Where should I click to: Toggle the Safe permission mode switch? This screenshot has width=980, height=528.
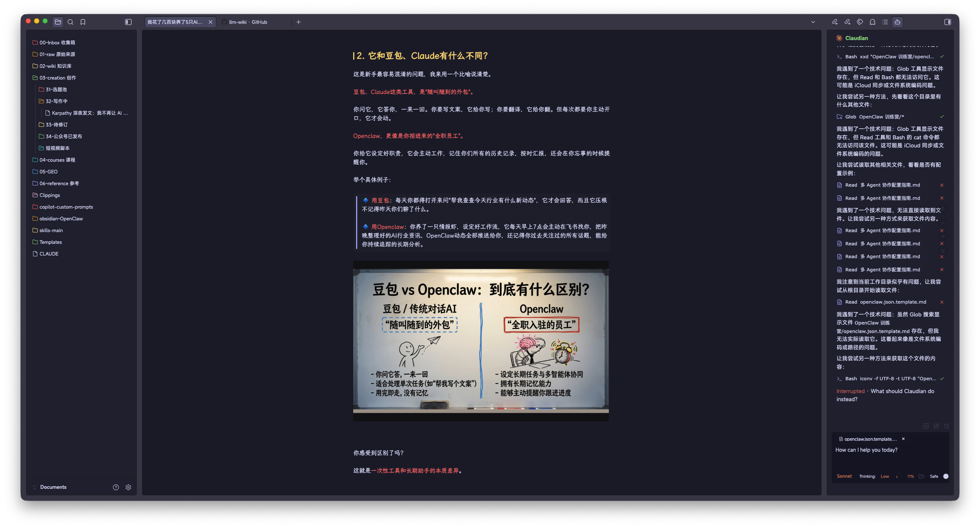point(946,477)
